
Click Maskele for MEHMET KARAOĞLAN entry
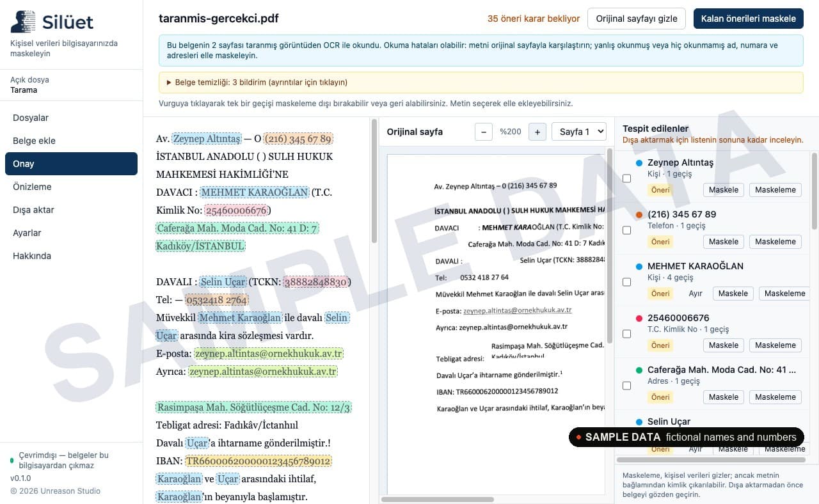733,294
